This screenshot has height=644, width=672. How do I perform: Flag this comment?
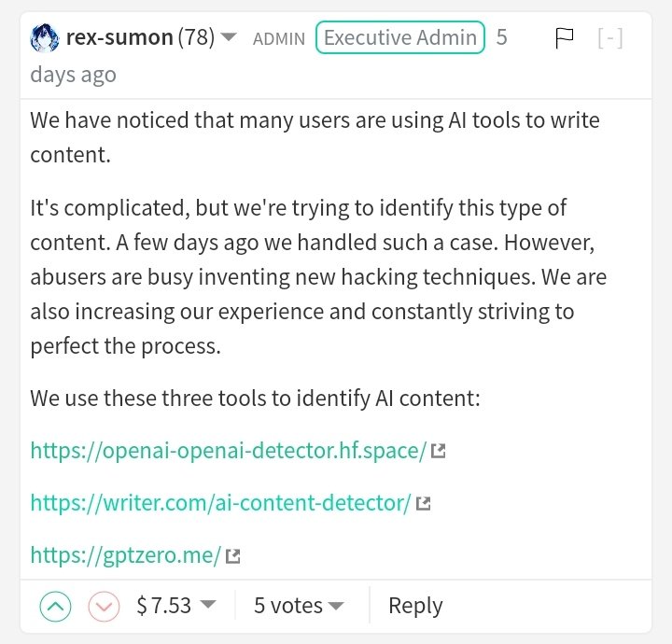564,38
